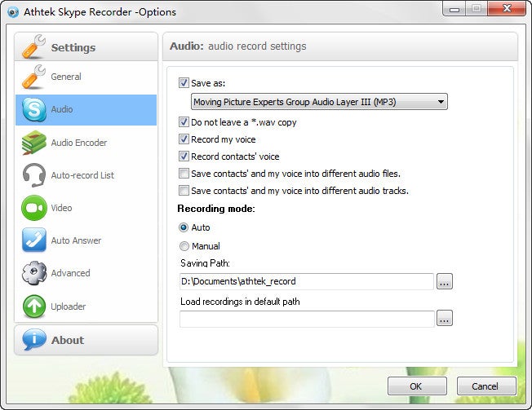
Task: Click the blue info About icon
Action: tap(34, 340)
